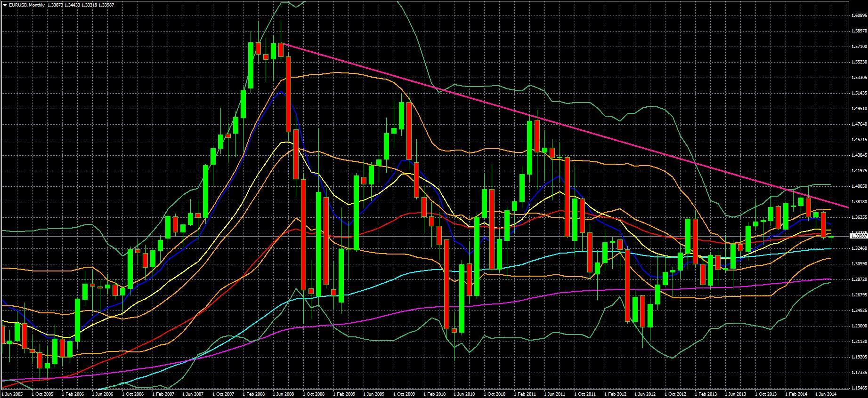Click the 1.33987 current price label
868x398 pixels.
point(859,236)
